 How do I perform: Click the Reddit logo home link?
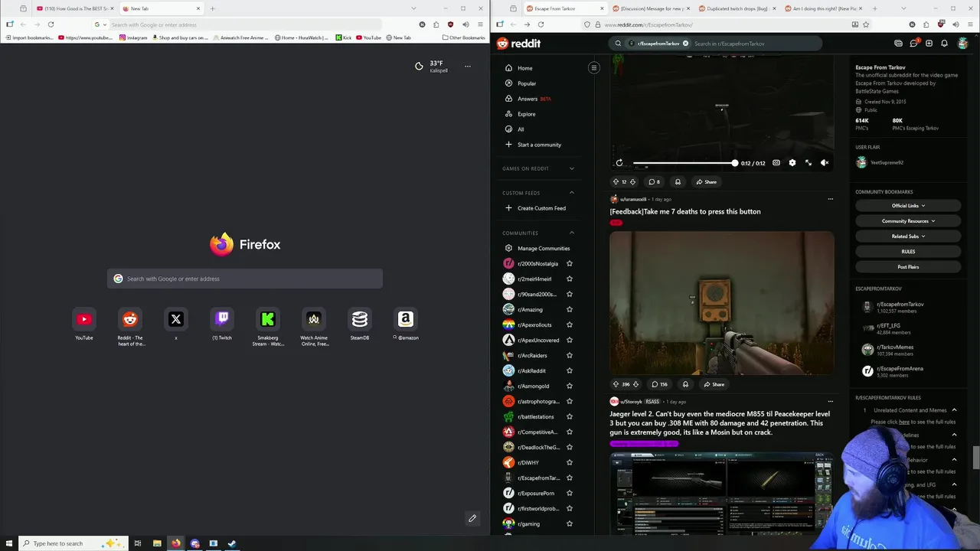pos(518,44)
